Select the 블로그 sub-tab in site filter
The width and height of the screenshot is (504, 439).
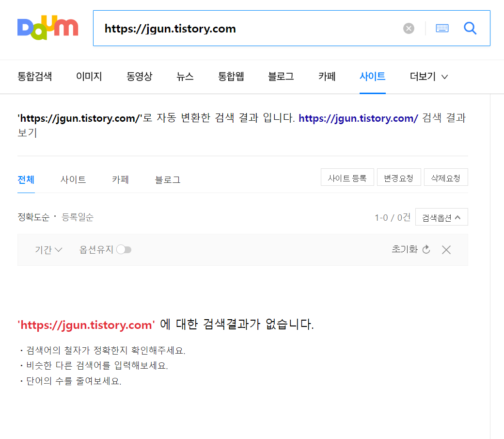[x=168, y=179]
